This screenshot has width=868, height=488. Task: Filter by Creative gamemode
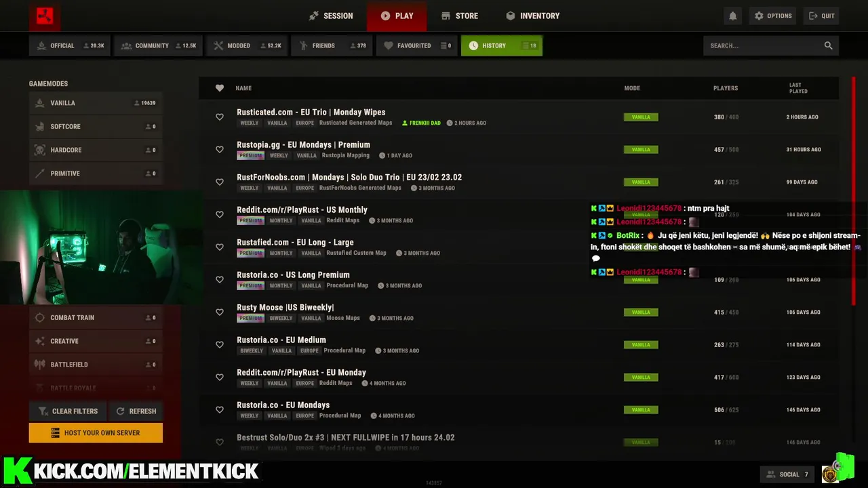point(96,341)
